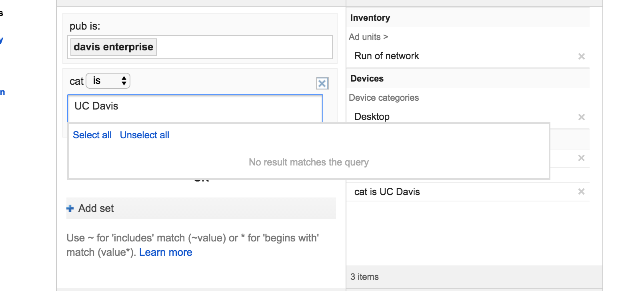The height and width of the screenshot is (291, 644).
Task: Click the Inventory section header
Action: click(370, 18)
